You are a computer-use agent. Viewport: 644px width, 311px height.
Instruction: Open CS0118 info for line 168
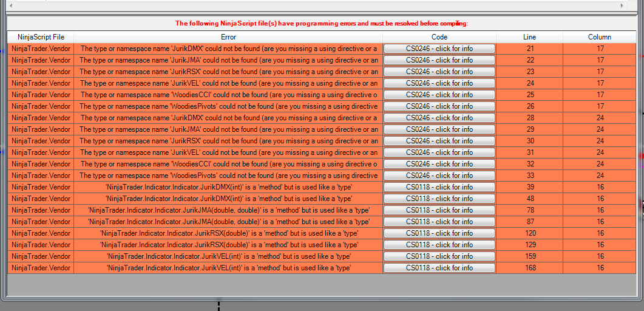click(x=439, y=268)
